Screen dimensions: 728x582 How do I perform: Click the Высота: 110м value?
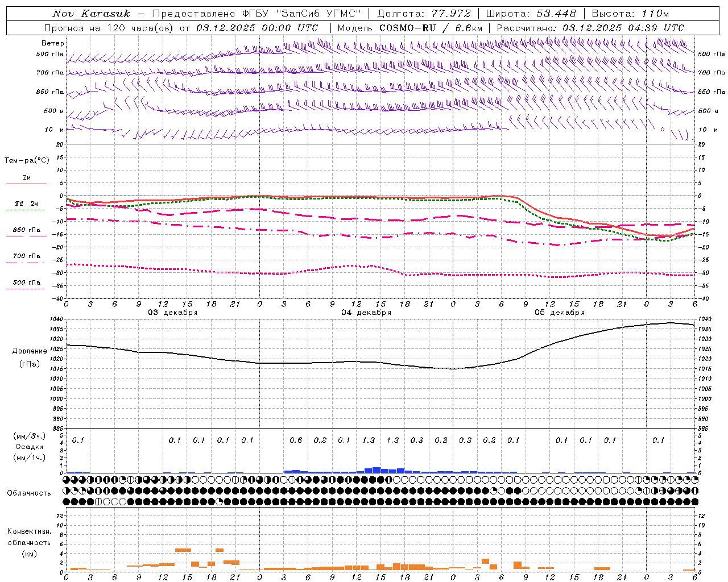[630, 14]
